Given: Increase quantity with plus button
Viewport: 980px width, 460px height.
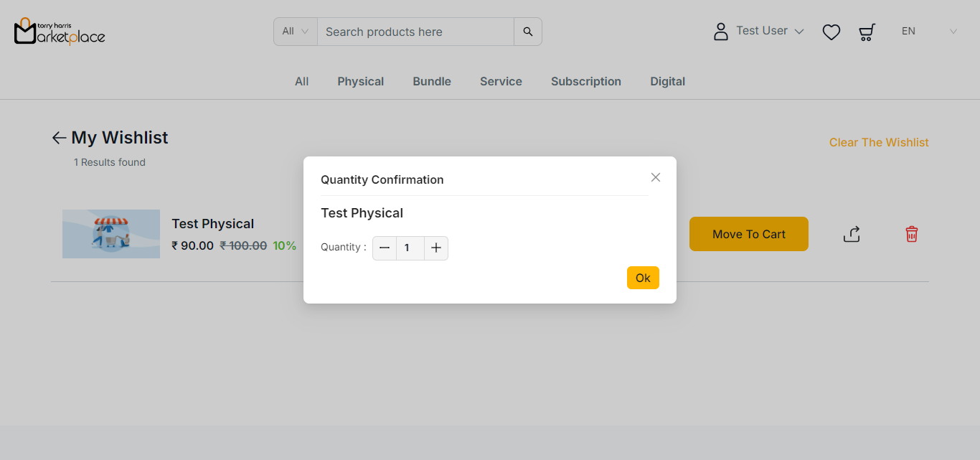Looking at the screenshot, I should tap(436, 248).
